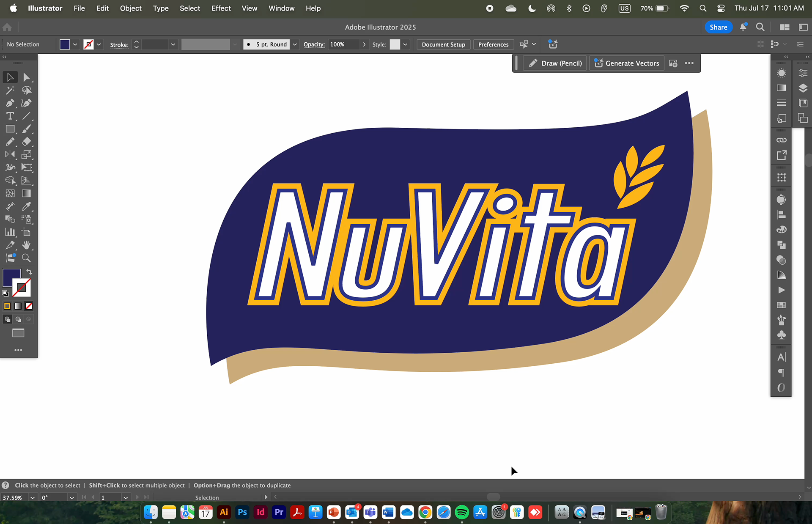Image resolution: width=812 pixels, height=524 pixels.
Task: Set paint mode to None
Action: 29,306
